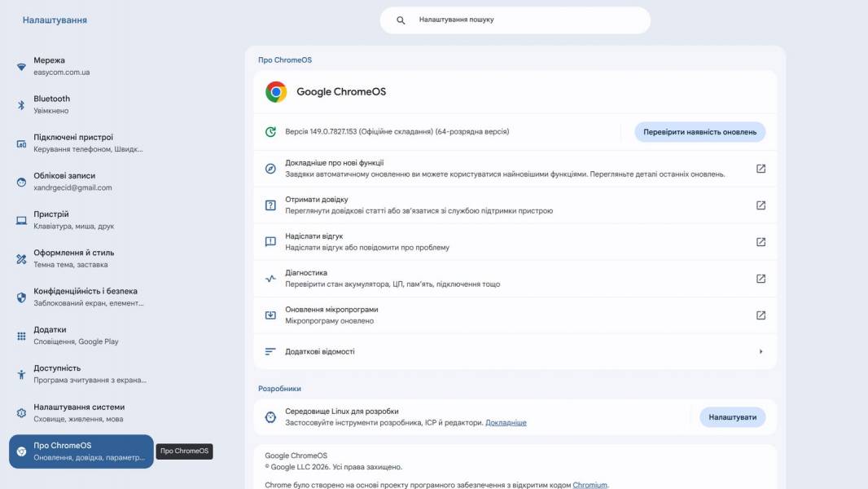Click the Налаштування title at top left
The width and height of the screenshot is (868, 489).
(55, 20)
